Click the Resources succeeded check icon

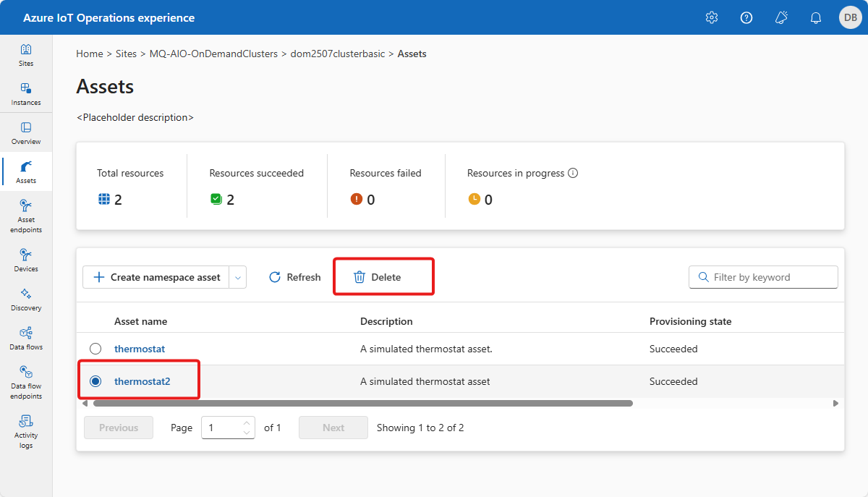point(216,199)
